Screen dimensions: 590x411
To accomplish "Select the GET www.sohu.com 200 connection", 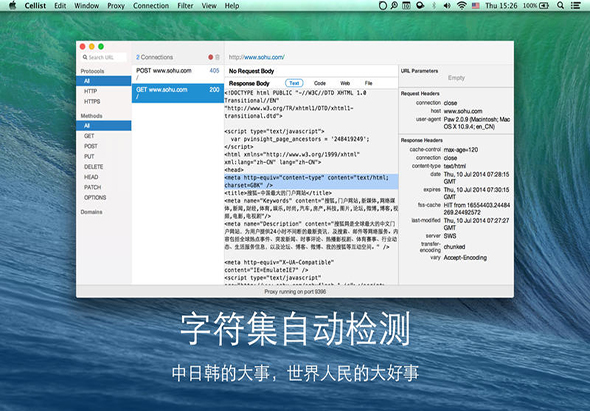I will point(178,93).
